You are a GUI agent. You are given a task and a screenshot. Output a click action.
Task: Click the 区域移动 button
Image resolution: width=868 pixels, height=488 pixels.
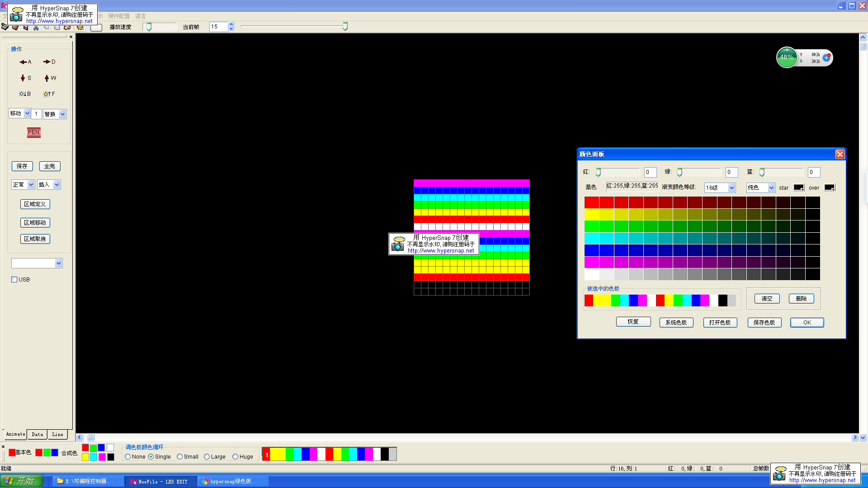point(35,223)
